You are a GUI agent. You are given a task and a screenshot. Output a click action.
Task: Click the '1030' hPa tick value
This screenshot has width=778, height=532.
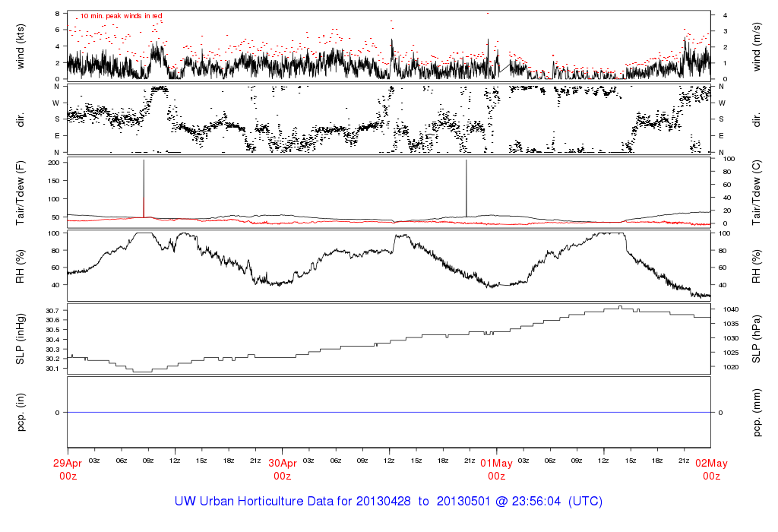point(731,338)
